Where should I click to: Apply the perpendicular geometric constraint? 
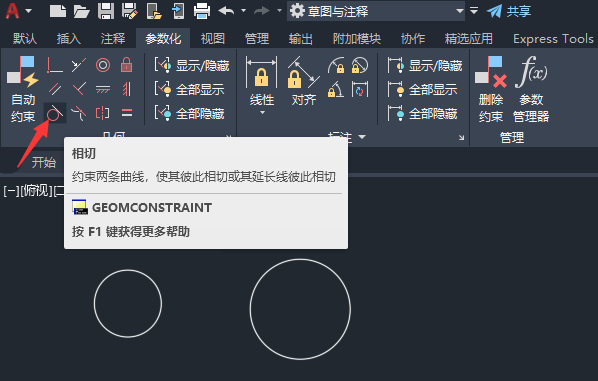[x=79, y=89]
